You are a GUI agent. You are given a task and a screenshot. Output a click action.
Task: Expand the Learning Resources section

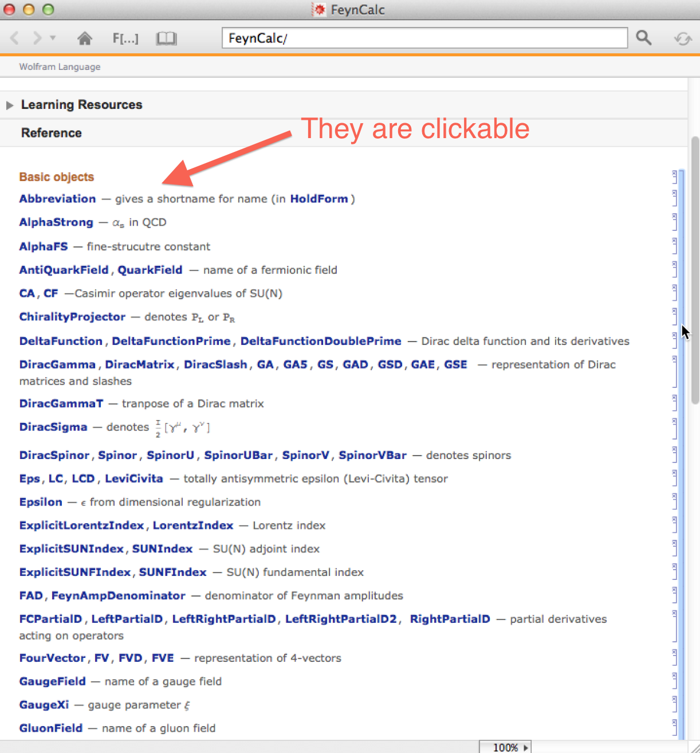(10, 105)
